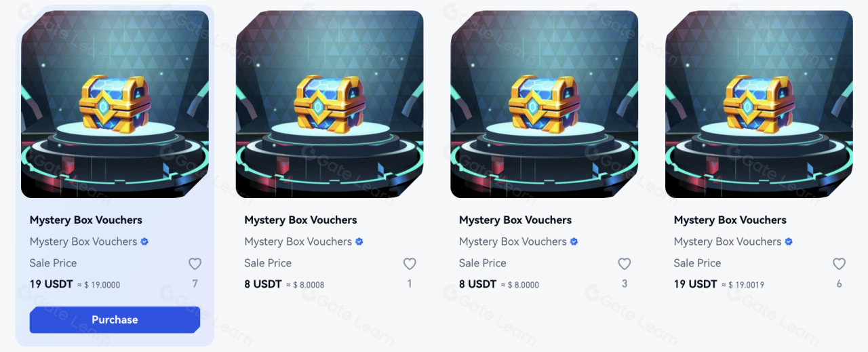Like the 19 USDT voucher with 7 likes

[x=195, y=264]
